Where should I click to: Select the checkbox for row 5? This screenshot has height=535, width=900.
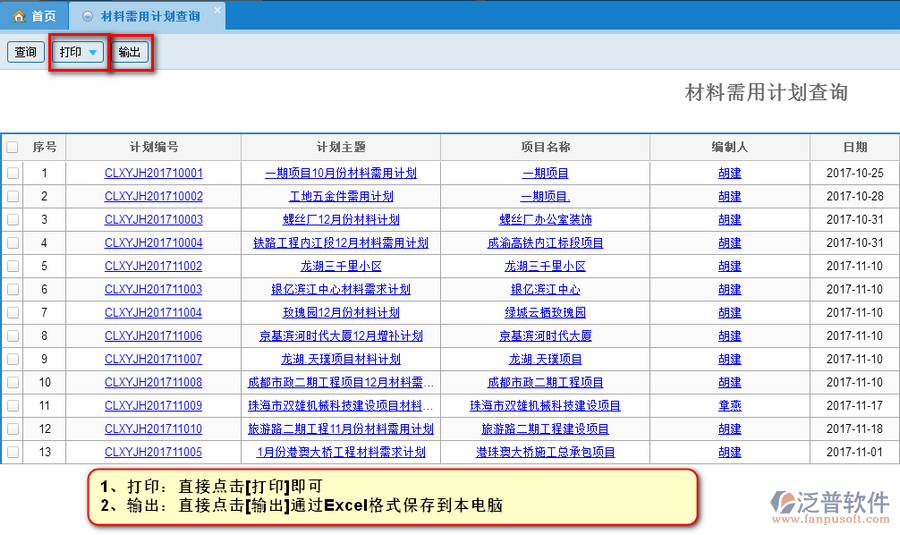coord(12,266)
